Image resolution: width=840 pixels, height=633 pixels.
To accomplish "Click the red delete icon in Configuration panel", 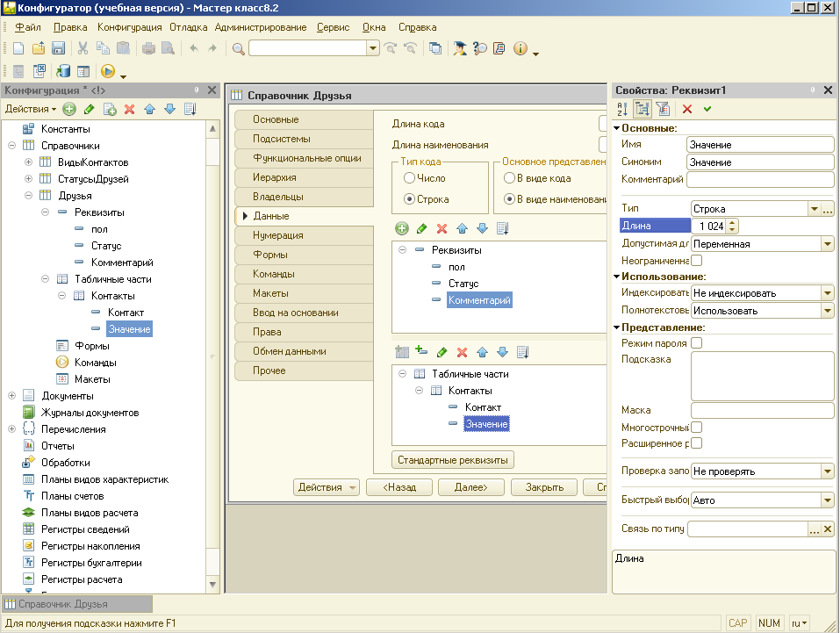I will 129,109.
